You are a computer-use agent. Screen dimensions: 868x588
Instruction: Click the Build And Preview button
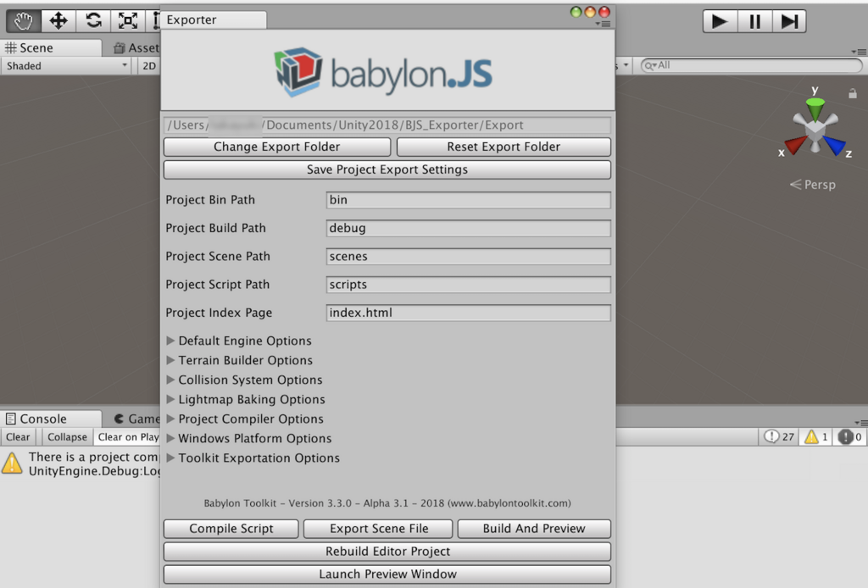(x=533, y=528)
